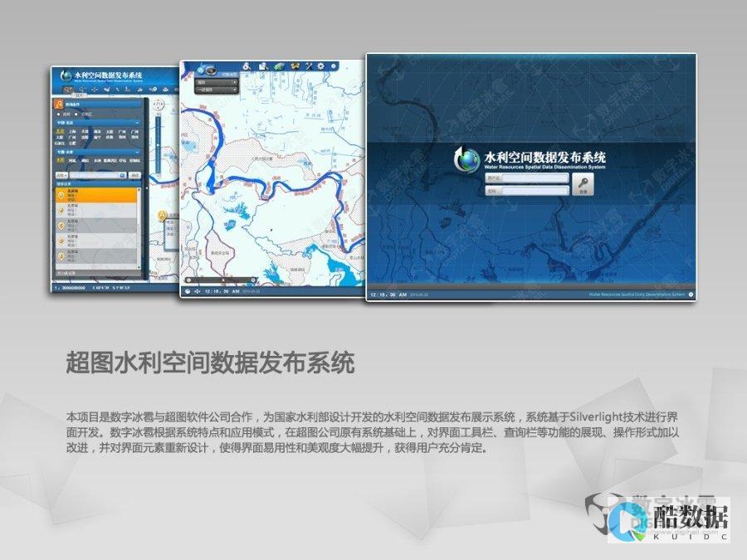747x560 pixels.
Task: Collapse the 中国-北京 city section with its minus
Action: click(x=137, y=123)
